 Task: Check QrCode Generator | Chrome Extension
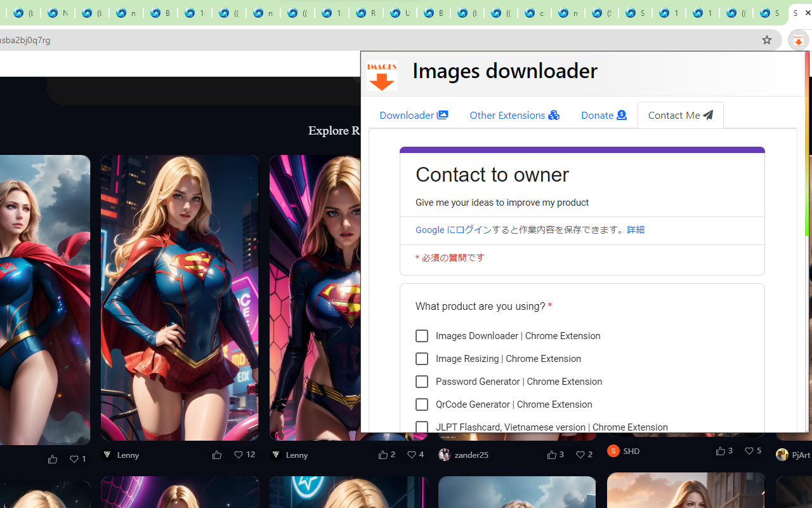422,404
